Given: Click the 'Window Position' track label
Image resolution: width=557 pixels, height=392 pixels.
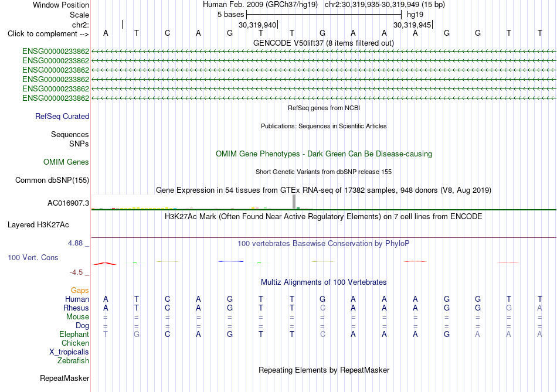Looking at the screenshot, I should click(61, 5).
